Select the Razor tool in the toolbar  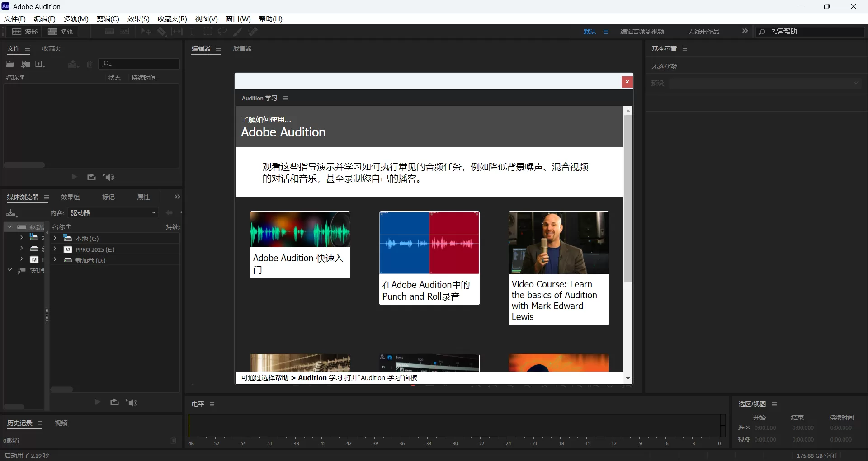161,31
